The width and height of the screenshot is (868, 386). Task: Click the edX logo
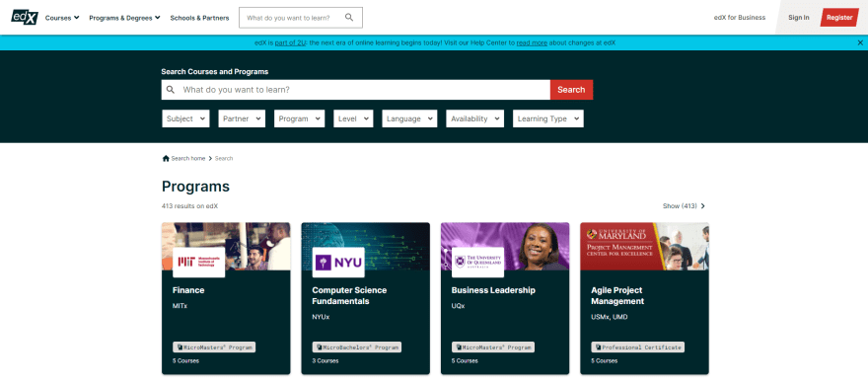[x=25, y=17]
